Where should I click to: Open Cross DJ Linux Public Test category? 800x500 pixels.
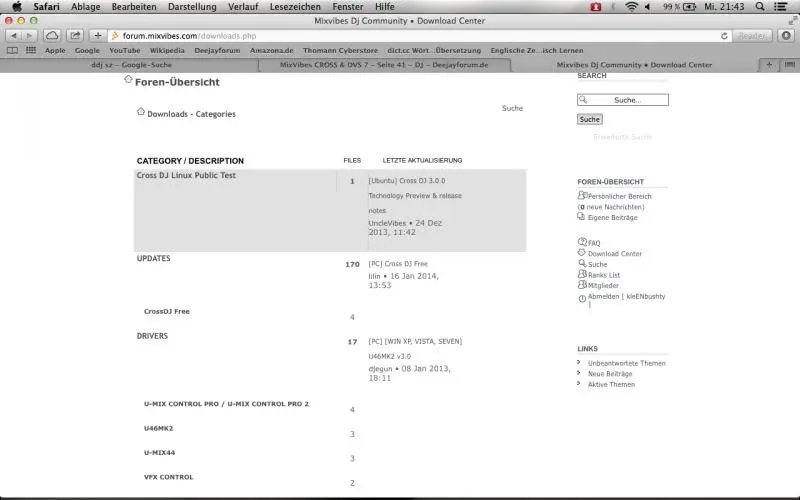[x=186, y=175]
